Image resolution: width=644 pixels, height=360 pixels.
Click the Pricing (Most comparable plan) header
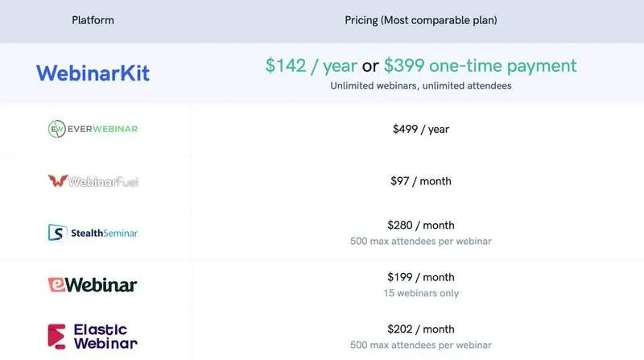click(422, 20)
